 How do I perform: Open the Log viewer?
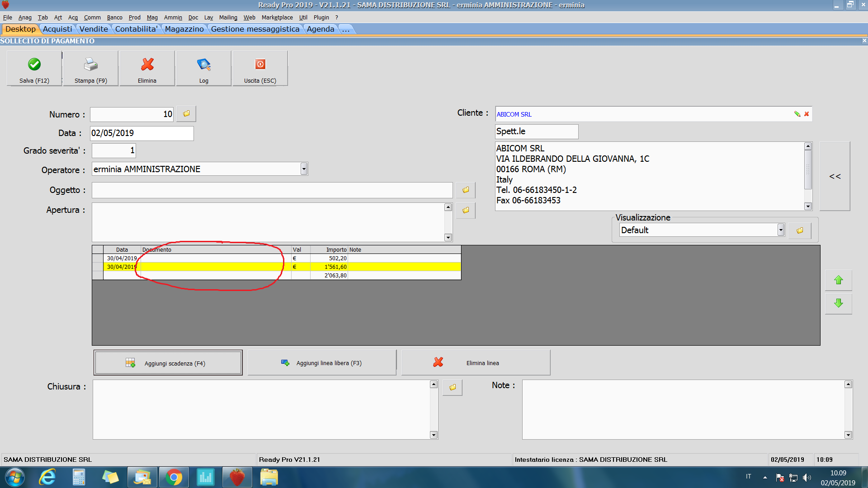[x=204, y=68]
